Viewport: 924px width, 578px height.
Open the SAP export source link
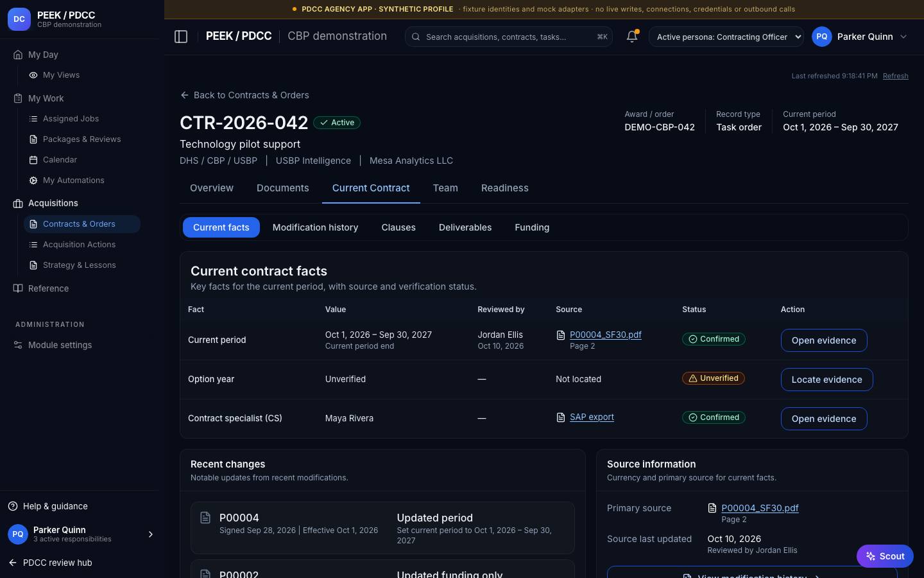tap(592, 417)
